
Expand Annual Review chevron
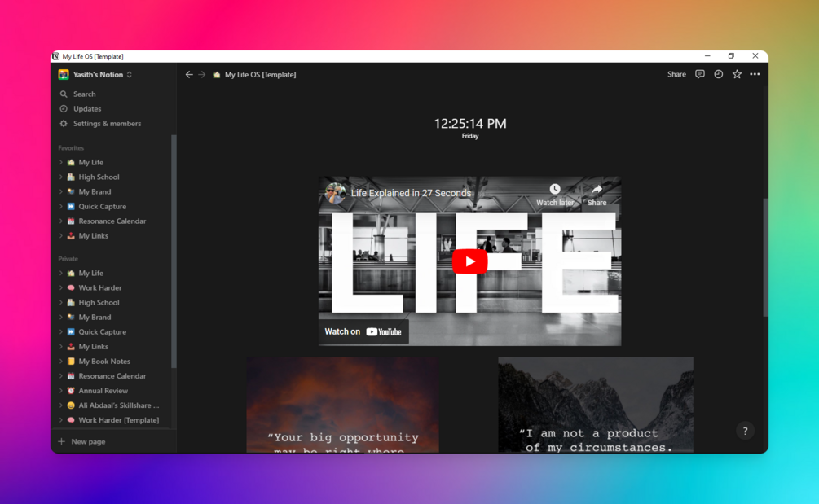tap(60, 390)
